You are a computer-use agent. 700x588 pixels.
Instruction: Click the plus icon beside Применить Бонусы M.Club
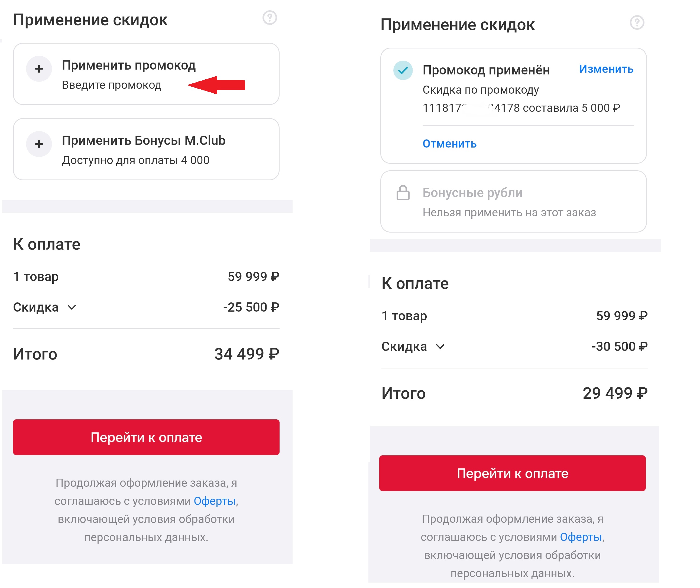tap(39, 144)
